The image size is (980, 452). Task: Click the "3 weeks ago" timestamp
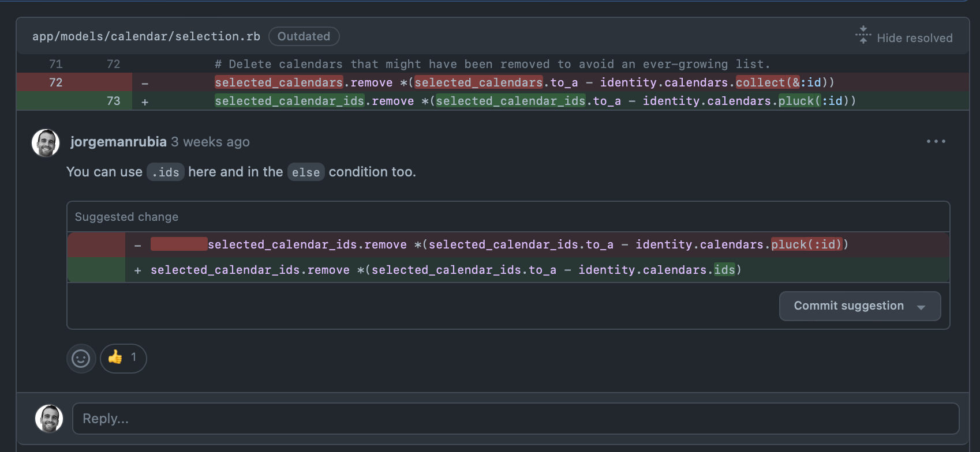[210, 142]
